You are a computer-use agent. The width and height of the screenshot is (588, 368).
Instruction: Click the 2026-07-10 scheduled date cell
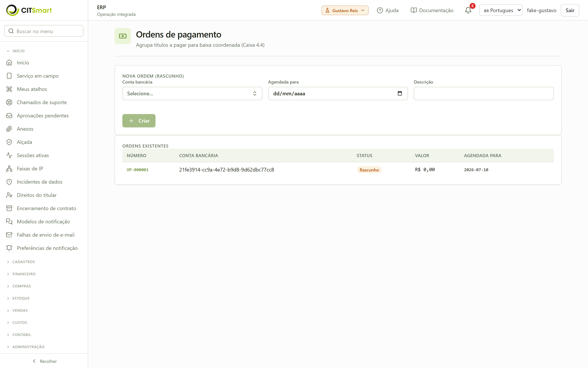click(x=476, y=170)
